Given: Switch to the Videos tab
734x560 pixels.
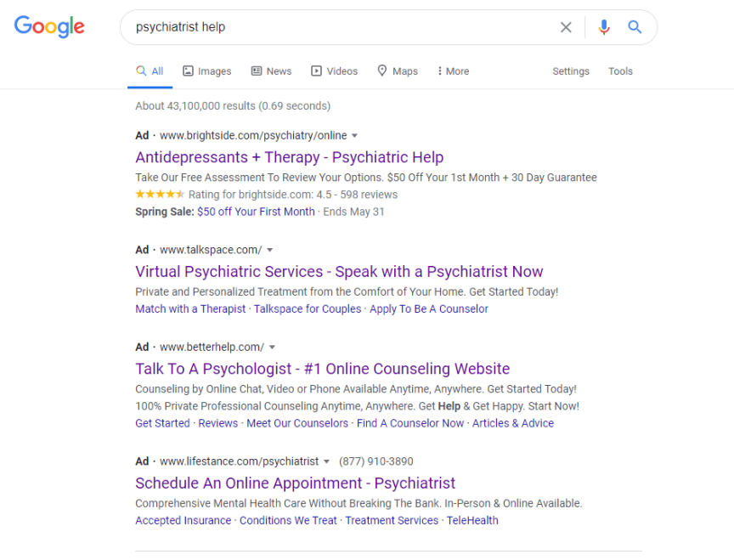Looking at the screenshot, I should click(x=334, y=71).
